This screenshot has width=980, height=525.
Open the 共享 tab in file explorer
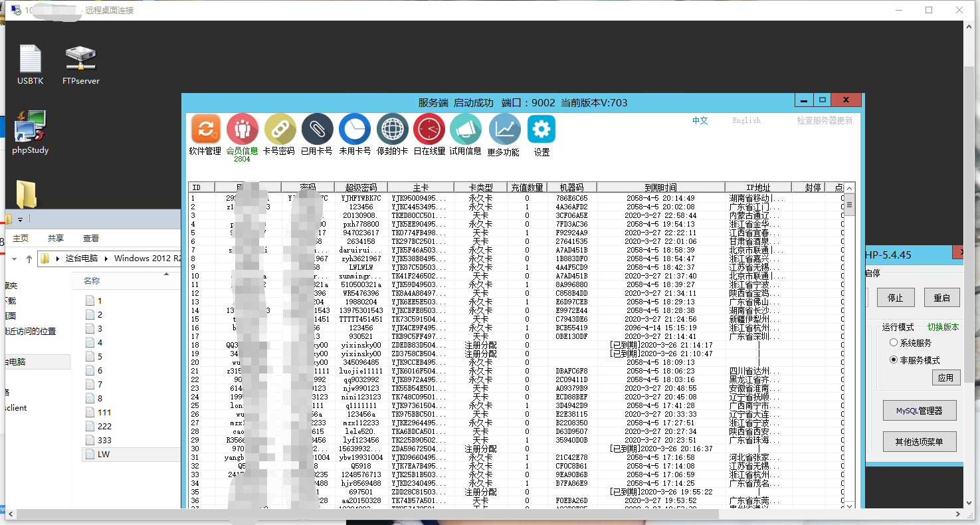[x=56, y=239]
